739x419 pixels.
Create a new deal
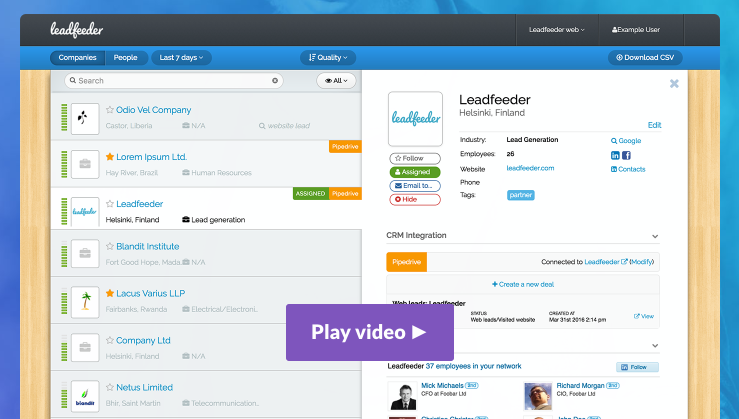pos(523,284)
